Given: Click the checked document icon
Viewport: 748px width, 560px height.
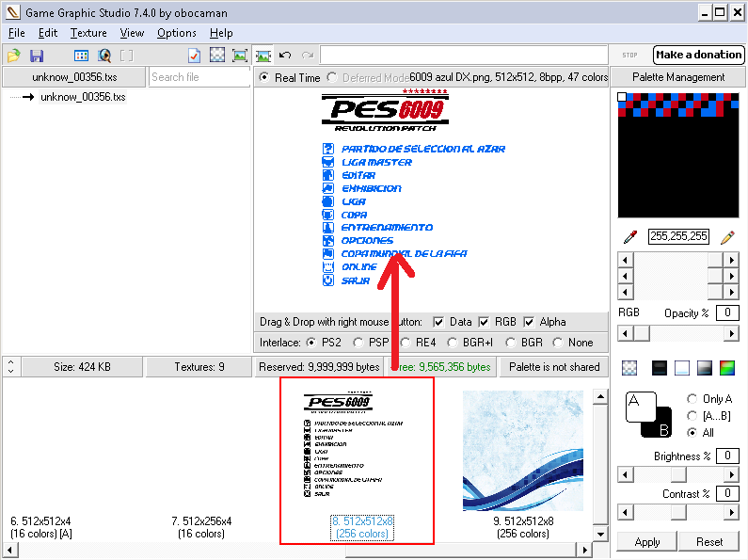Looking at the screenshot, I should [x=194, y=56].
